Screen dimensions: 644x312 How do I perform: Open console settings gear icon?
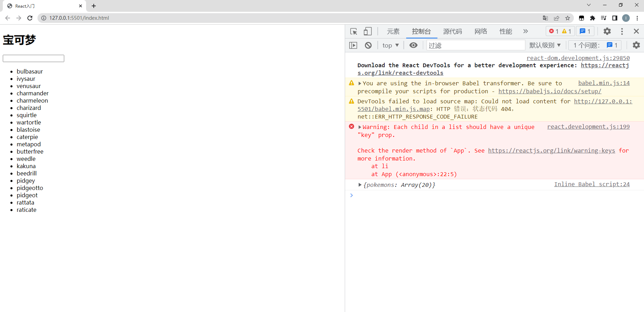pos(636,45)
